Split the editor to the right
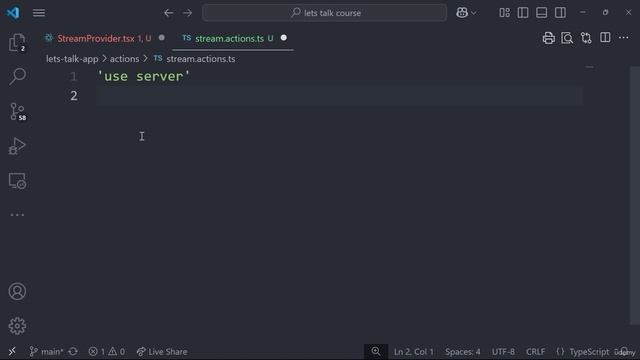The height and width of the screenshot is (360, 640). pyautogui.click(x=605, y=38)
